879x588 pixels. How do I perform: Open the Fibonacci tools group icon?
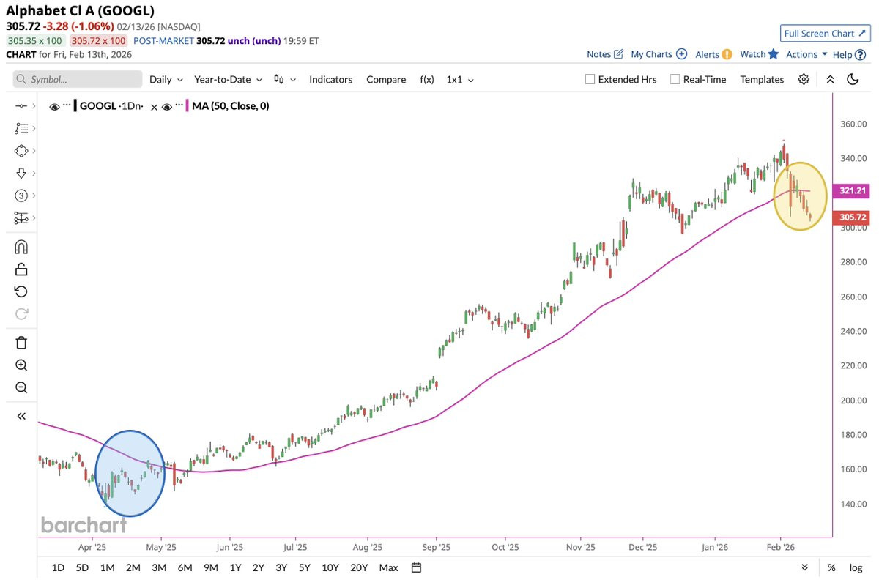(x=21, y=128)
